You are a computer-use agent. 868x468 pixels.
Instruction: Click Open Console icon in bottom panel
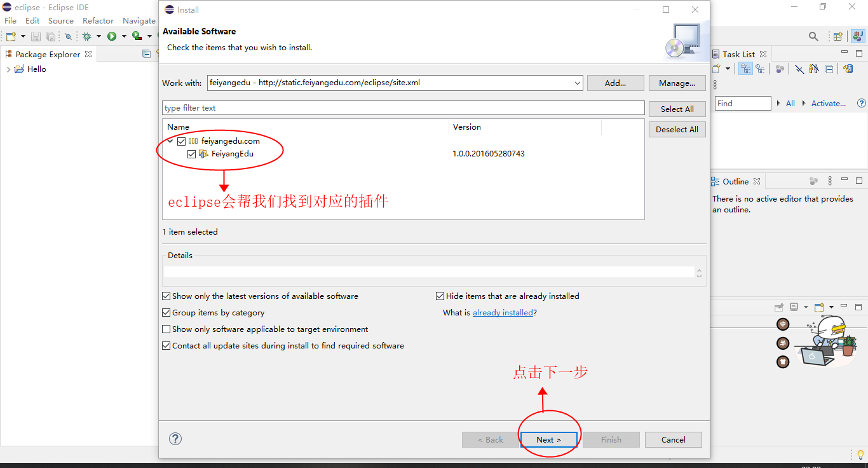820,306
